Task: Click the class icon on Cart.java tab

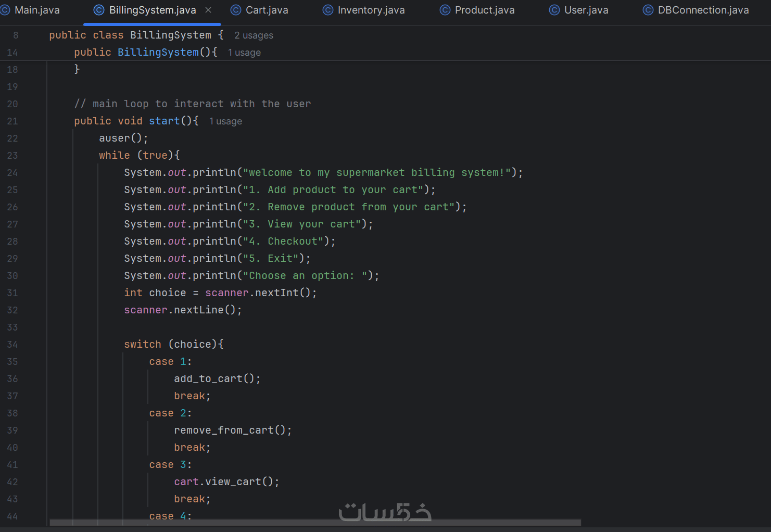Action: [x=236, y=10]
